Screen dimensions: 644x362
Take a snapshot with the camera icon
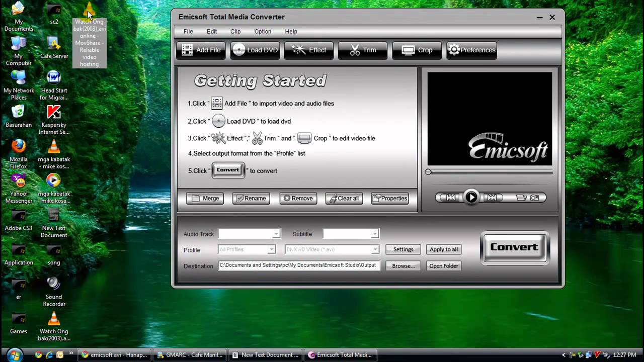pyautogui.click(x=535, y=198)
